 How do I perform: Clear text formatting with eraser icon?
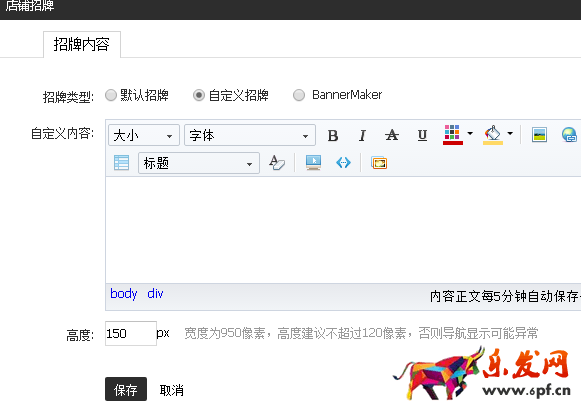tap(277, 163)
